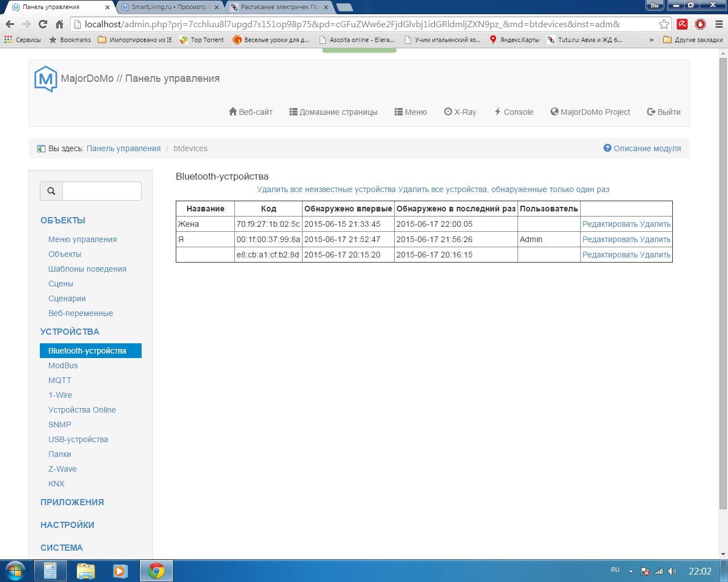This screenshot has height=582, width=728.
Task: Open the Меню navigation item
Action: tap(411, 112)
